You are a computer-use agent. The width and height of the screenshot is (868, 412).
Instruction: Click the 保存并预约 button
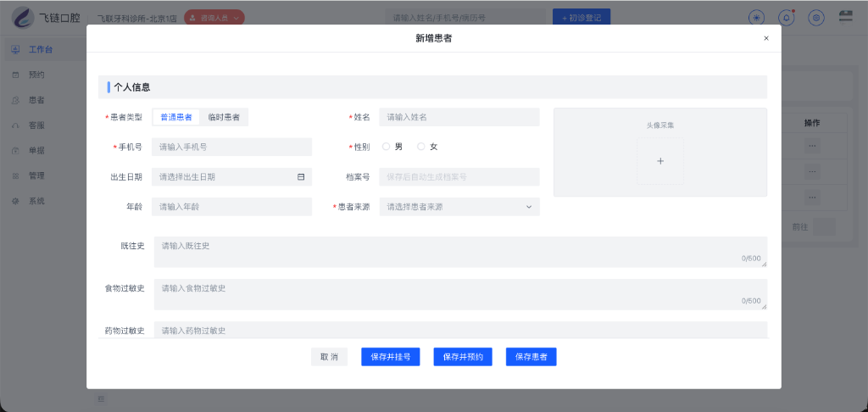click(463, 357)
